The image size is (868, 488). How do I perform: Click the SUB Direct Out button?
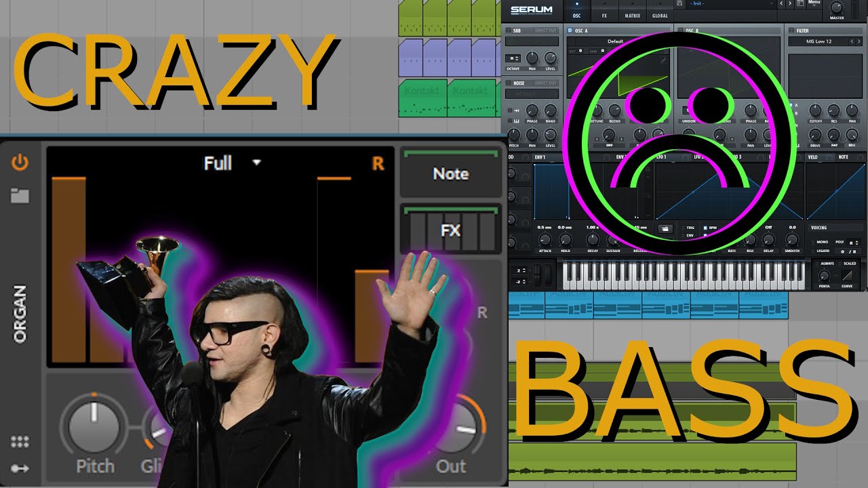(545, 30)
